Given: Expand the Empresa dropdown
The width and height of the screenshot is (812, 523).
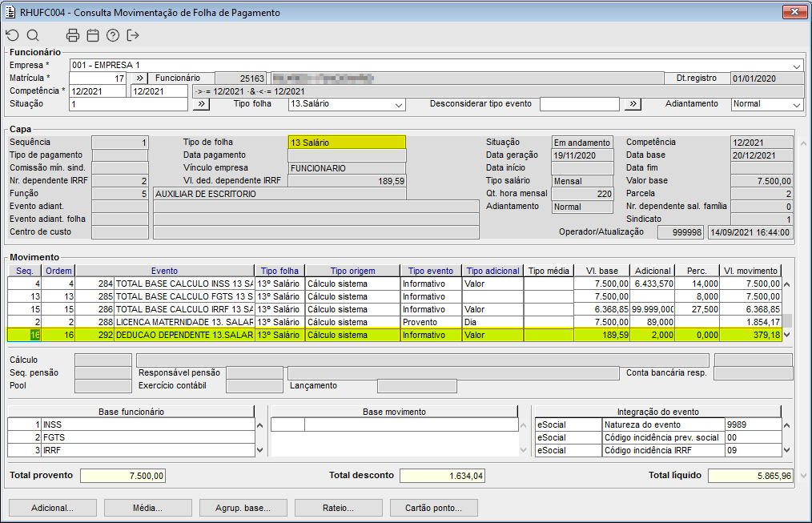Looking at the screenshot, I should [797, 66].
